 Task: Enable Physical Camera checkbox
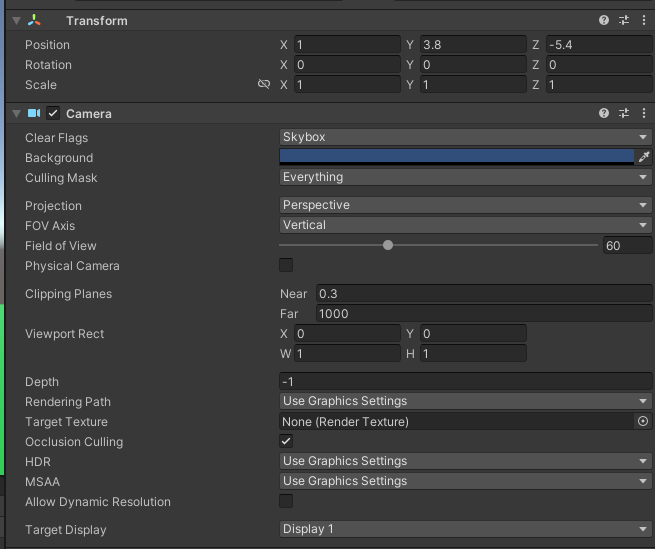286,265
